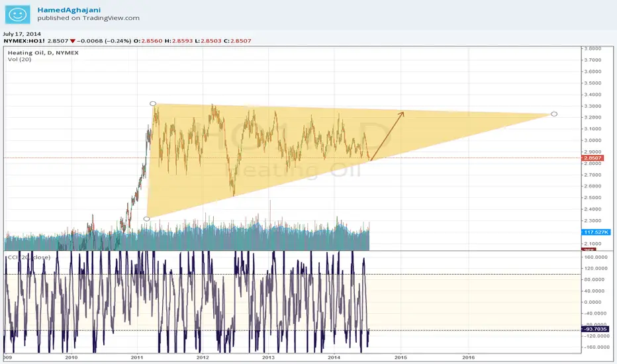Open the HamedAghajani profile link

coord(69,10)
